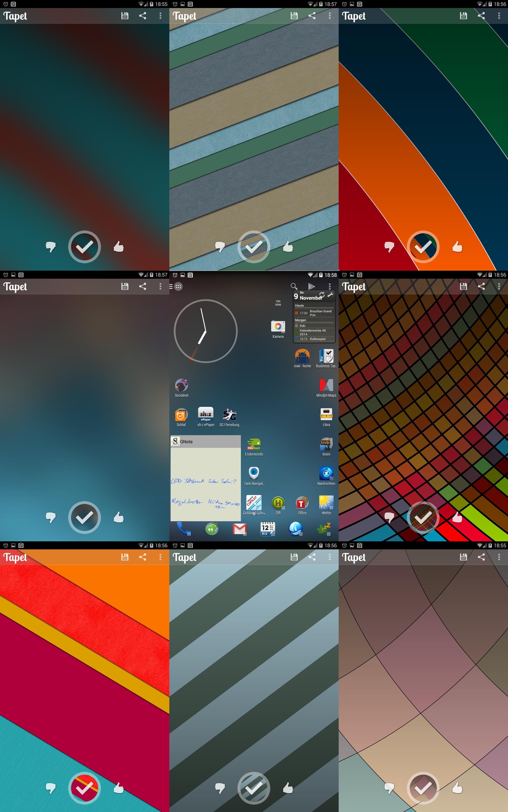The width and height of the screenshot is (508, 812).
Task: Open home screen overflow menu
Action: point(330,286)
